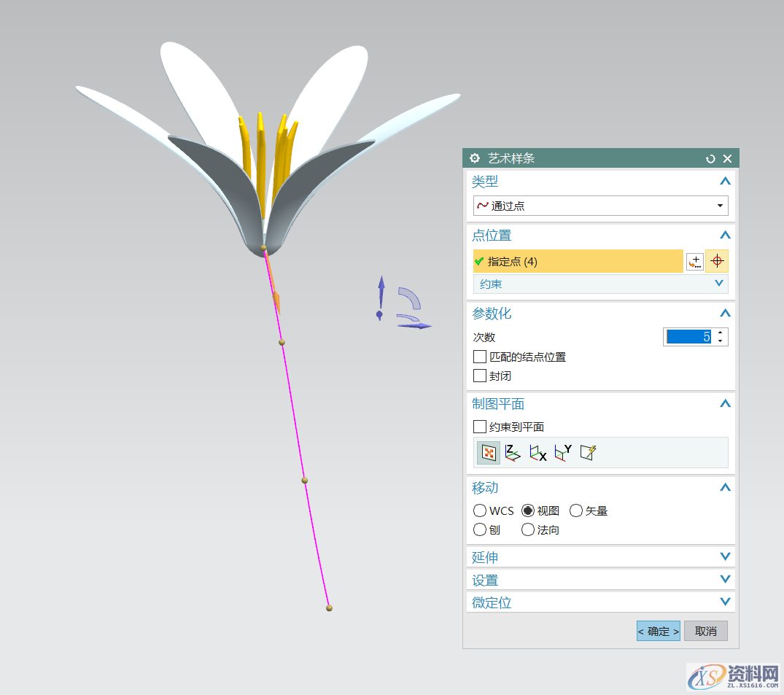
Task: Toggle the 封闭 checkbox
Action: point(480,376)
